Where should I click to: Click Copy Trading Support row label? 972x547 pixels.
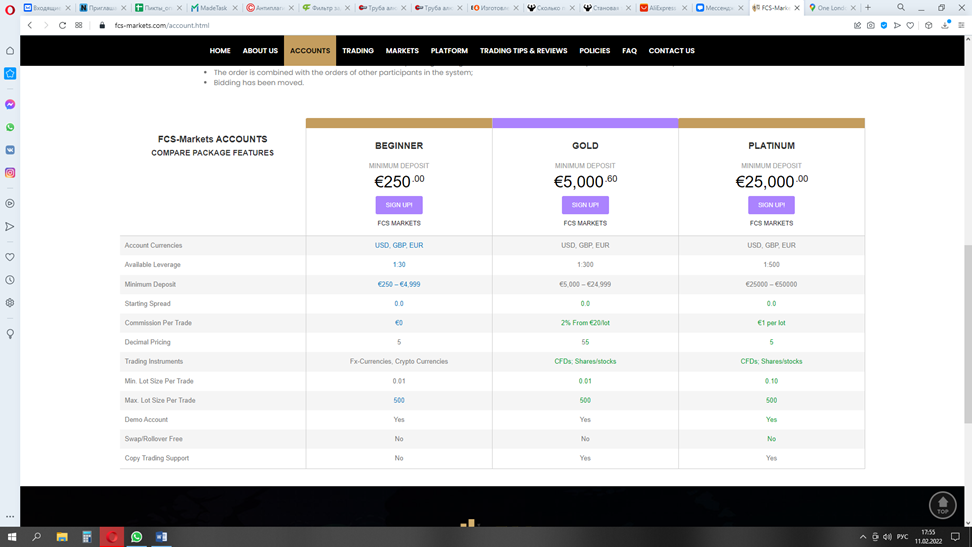click(157, 458)
